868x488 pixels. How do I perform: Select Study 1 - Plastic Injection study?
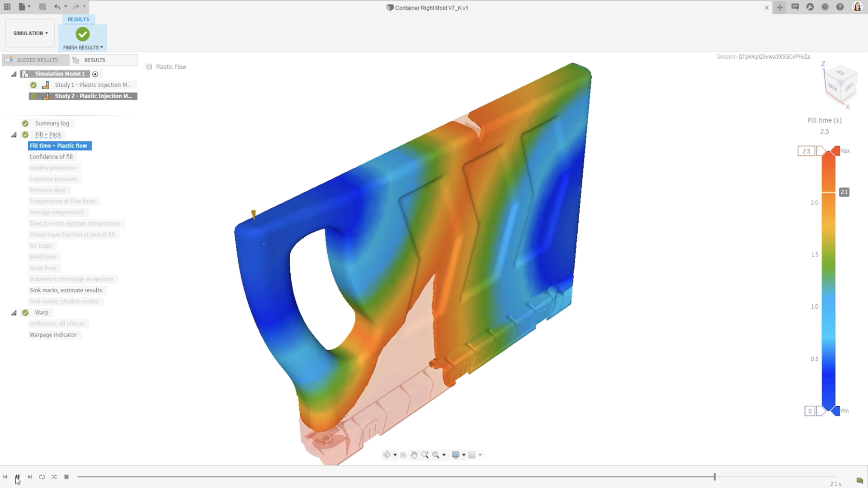[92, 85]
